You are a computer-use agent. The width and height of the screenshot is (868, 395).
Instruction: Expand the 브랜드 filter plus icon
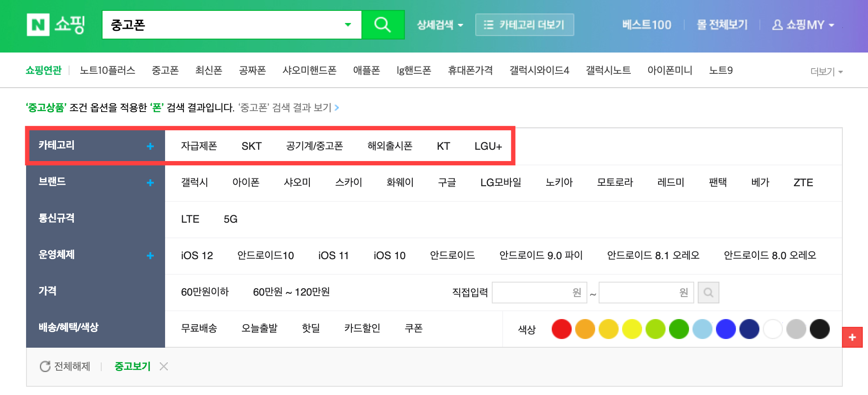[150, 183]
